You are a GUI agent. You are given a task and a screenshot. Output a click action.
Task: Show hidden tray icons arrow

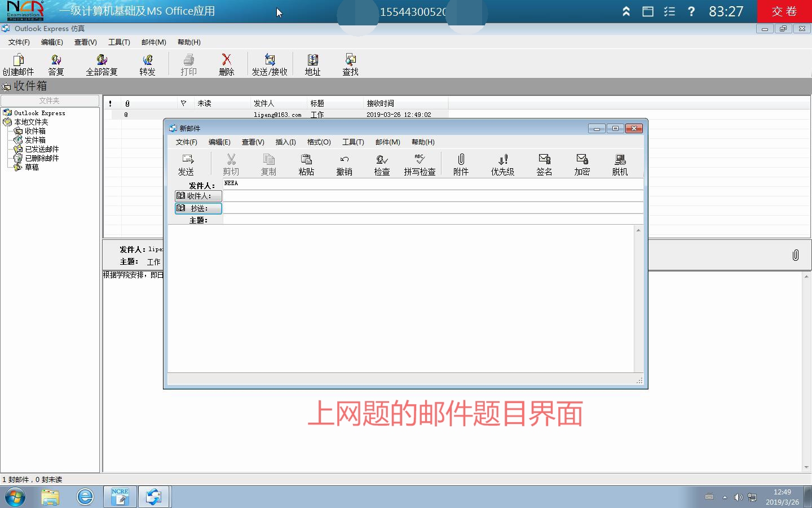click(x=725, y=497)
